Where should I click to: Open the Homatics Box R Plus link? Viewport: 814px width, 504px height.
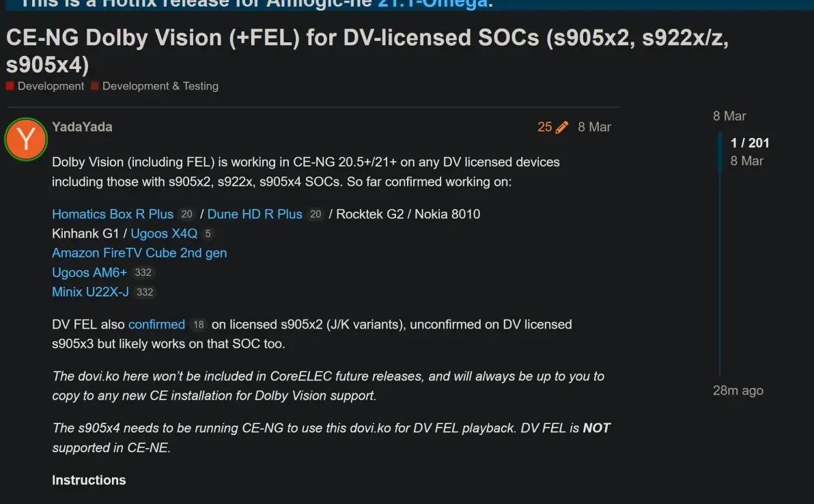tap(113, 214)
